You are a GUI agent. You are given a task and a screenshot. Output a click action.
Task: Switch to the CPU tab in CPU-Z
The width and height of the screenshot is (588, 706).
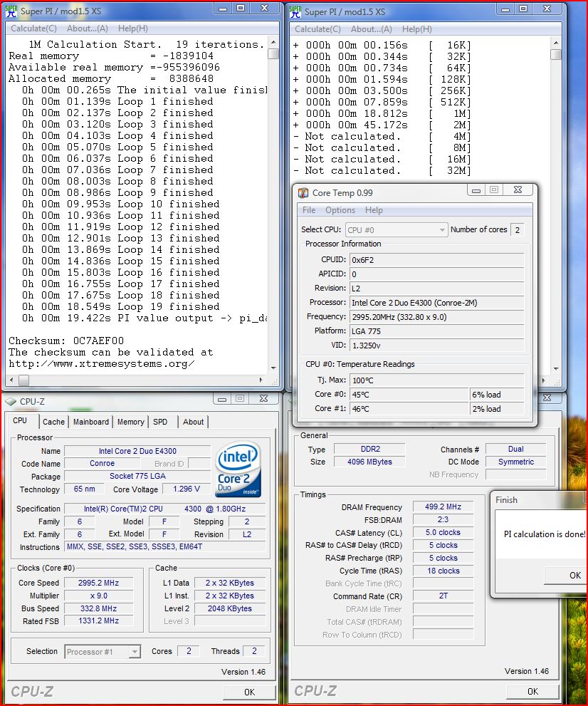[x=20, y=420]
